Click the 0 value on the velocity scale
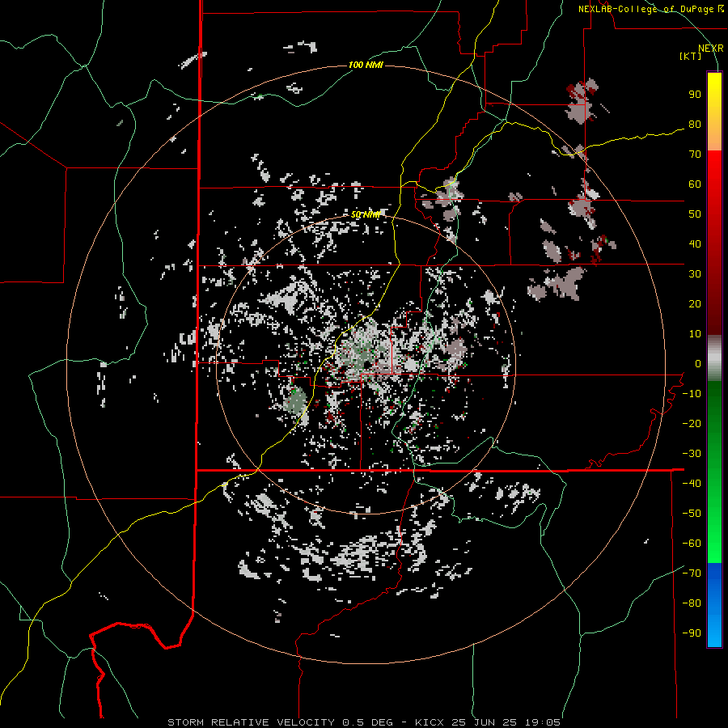The image size is (728, 728). [x=698, y=363]
